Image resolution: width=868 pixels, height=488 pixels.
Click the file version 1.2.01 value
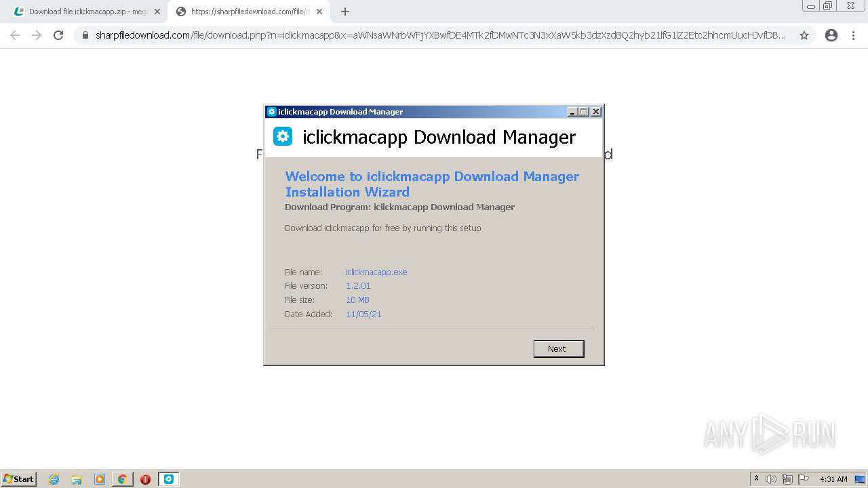point(358,286)
